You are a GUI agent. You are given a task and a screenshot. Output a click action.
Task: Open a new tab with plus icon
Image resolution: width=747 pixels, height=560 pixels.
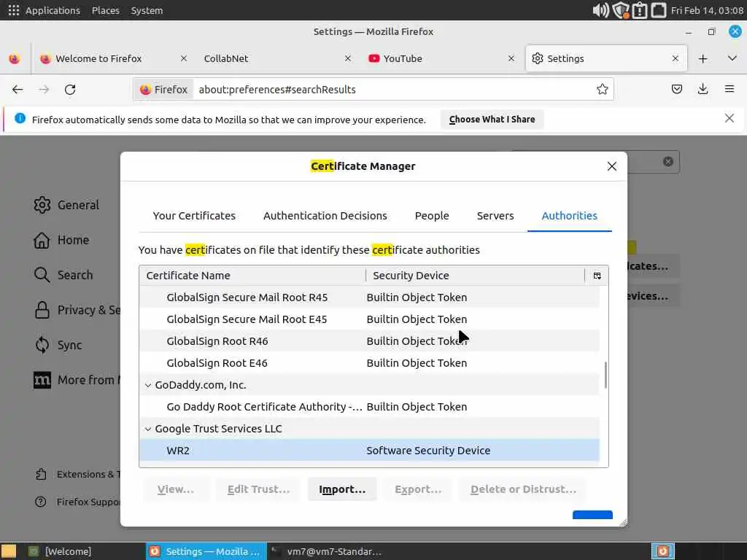[703, 58]
